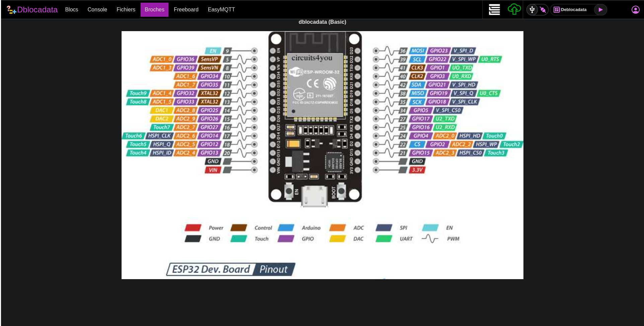Click the pink disconnected plug icon
This screenshot has height=326, width=644.
(543, 10)
